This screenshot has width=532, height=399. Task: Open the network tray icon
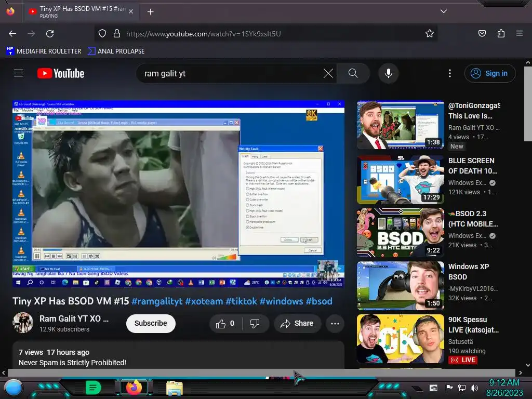(461, 388)
